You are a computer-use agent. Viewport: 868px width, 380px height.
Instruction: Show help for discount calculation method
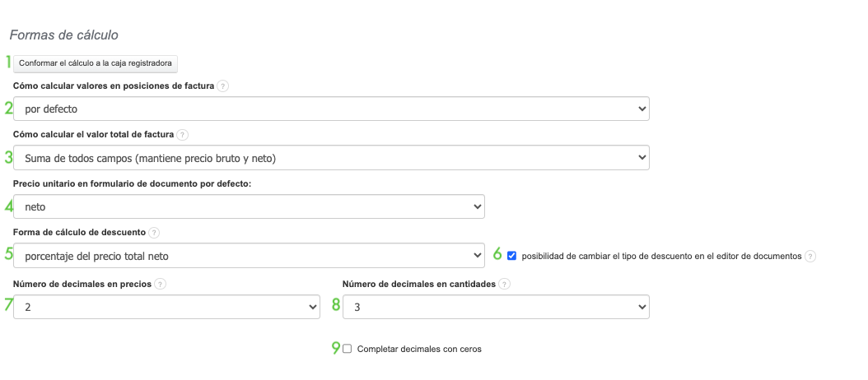tap(154, 233)
